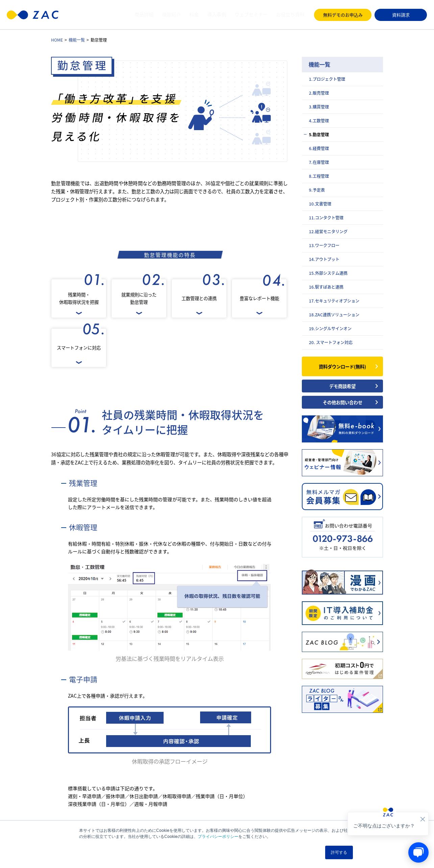This screenshot has width=434, height=868.
Task: Click the FREE phone icon
Action: [318, 524]
